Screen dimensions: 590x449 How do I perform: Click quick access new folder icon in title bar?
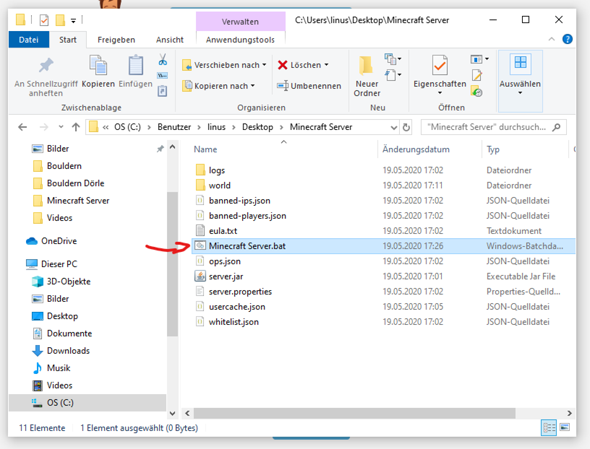point(60,20)
